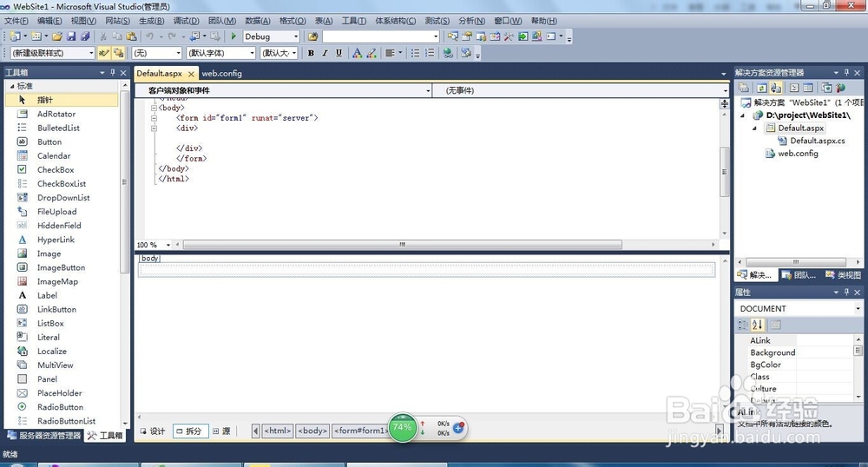
Task: Switch to Source view
Action: tap(222, 431)
